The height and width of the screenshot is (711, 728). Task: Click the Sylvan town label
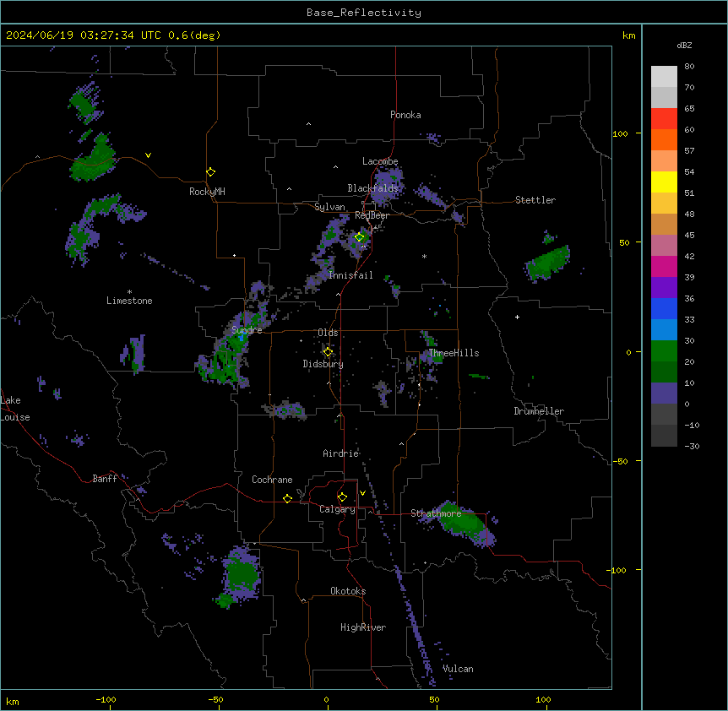click(x=329, y=207)
